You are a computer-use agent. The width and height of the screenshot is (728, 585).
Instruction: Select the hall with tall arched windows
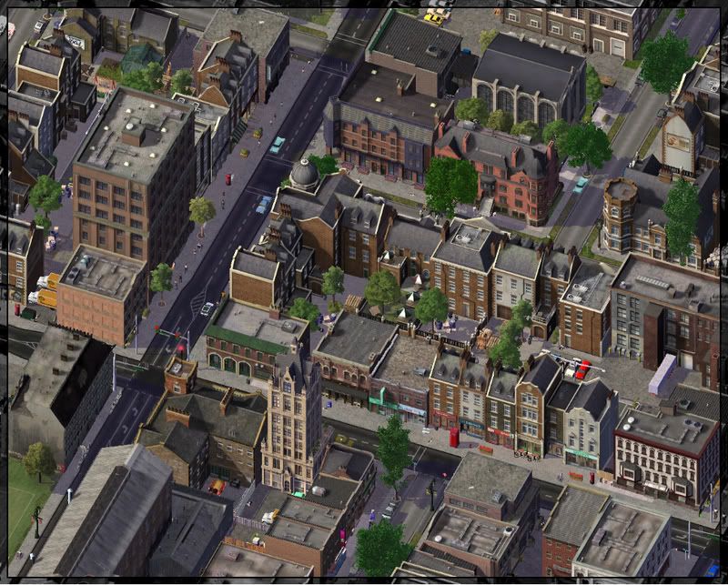click(529, 82)
